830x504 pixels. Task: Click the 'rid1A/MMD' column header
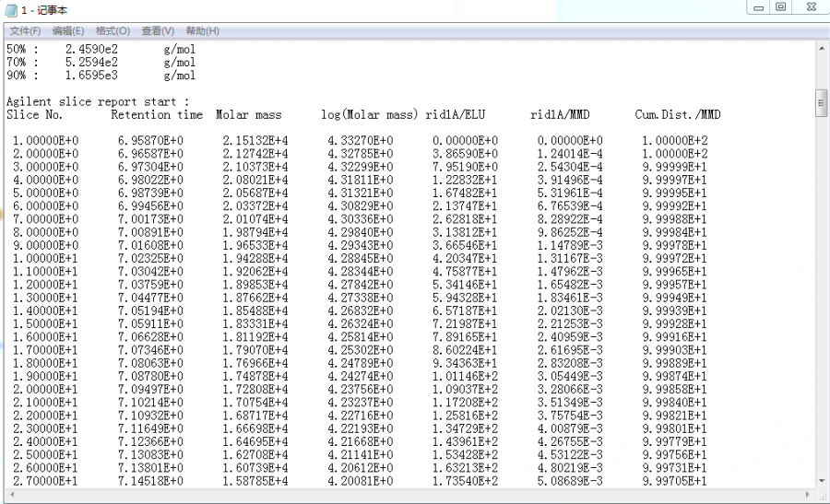click(x=560, y=115)
